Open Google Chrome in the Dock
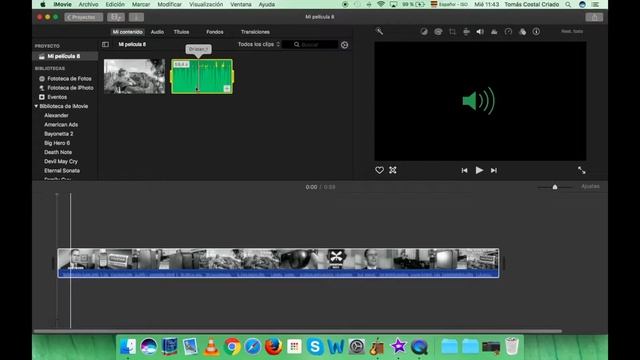Screen dimensions: 640x360 pyautogui.click(x=232, y=347)
